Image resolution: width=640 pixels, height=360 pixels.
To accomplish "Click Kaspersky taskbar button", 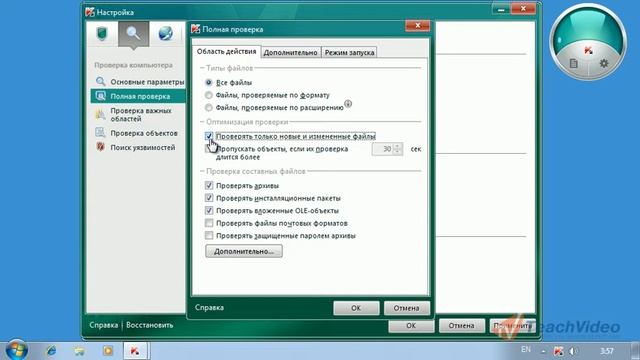I will click(136, 351).
